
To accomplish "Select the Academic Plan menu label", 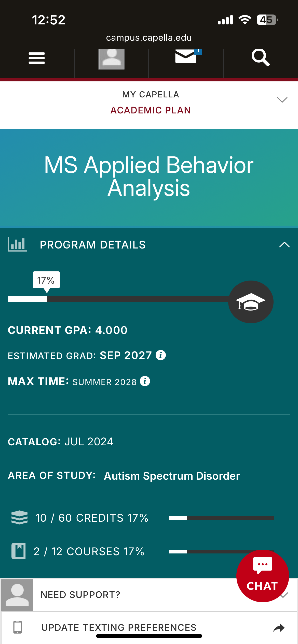I will pos(151,110).
